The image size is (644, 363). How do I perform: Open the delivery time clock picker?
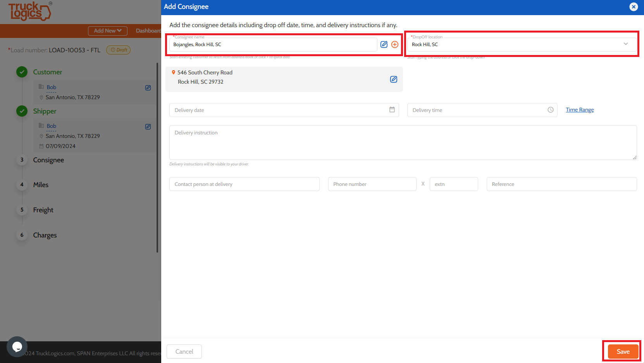point(551,110)
